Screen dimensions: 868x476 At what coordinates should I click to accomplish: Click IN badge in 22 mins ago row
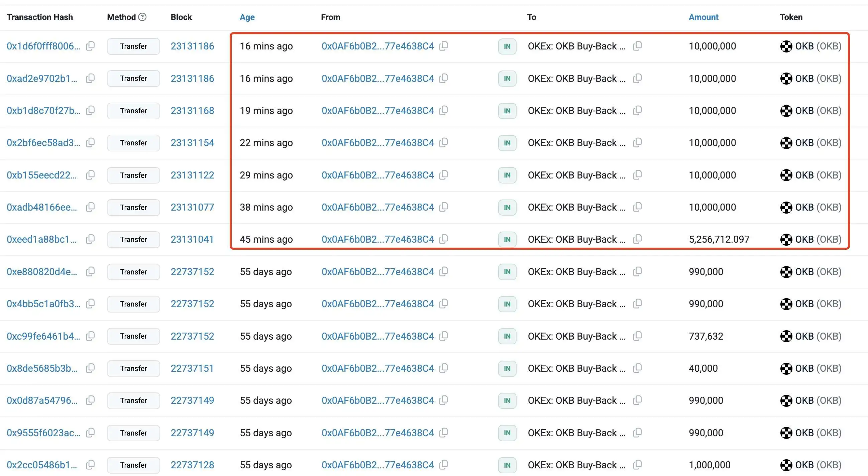click(507, 143)
